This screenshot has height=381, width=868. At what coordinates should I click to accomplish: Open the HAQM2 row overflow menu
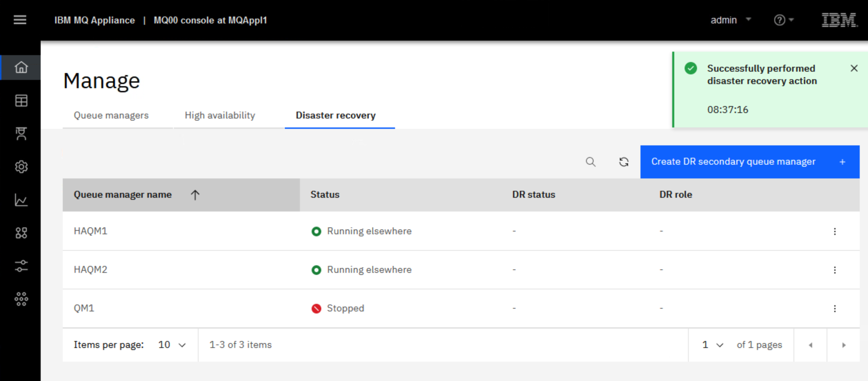coord(835,270)
